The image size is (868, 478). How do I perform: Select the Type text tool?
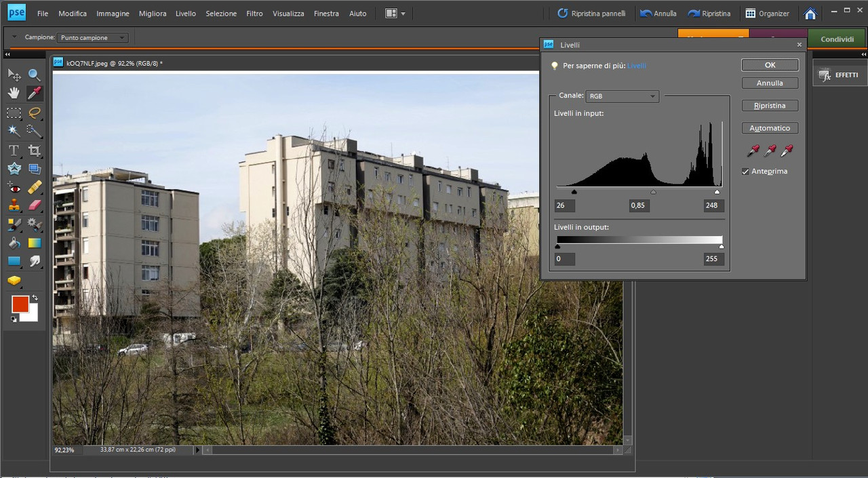pyautogui.click(x=14, y=151)
